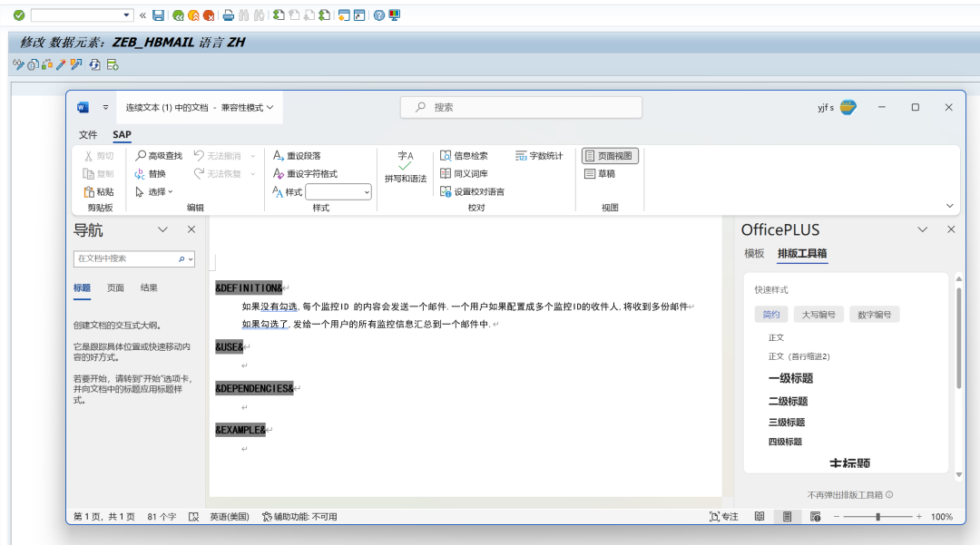Click the SAP last page icon
This screenshot has width=980, height=545.
(x=324, y=15)
